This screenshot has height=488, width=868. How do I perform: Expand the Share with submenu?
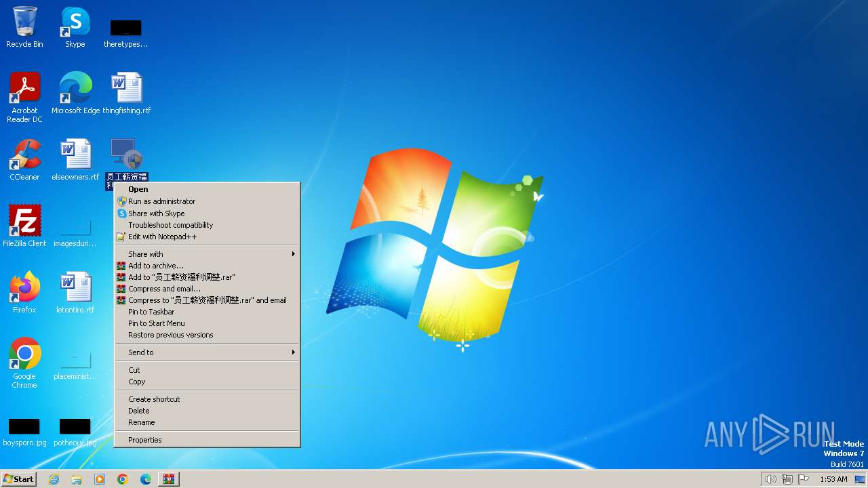click(207, 254)
